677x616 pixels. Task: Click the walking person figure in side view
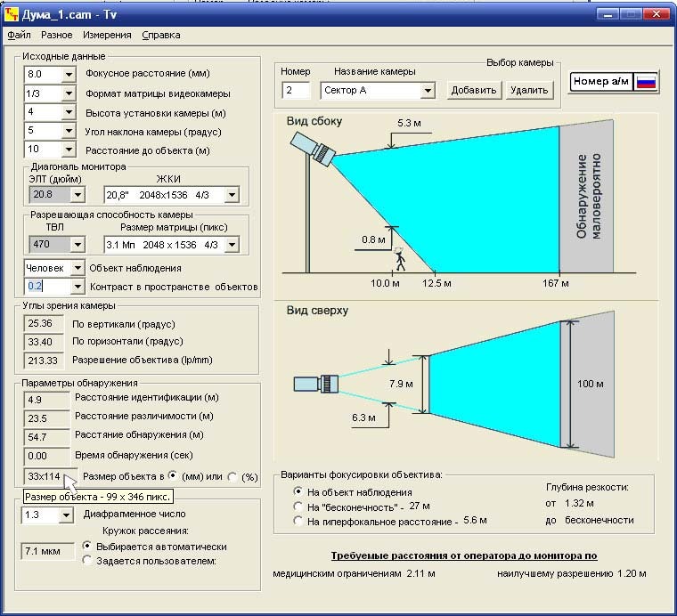pos(400,259)
